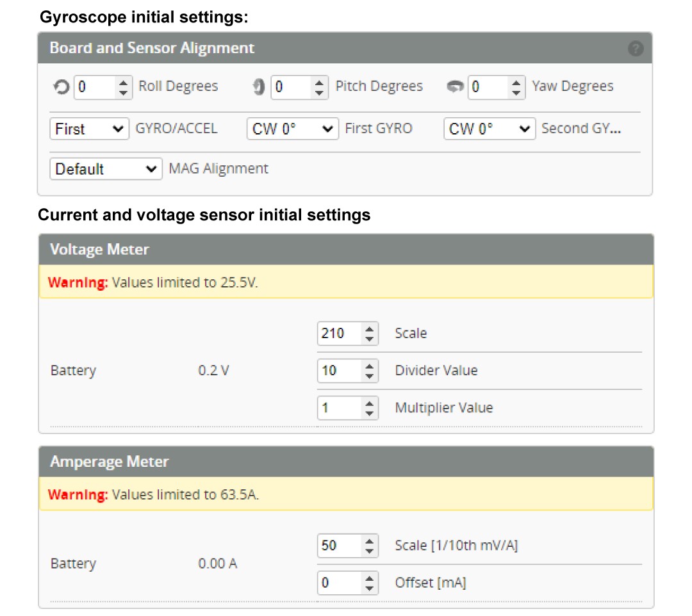Click the Battery label in Amperage Meter
692x616 pixels.
click(x=73, y=564)
